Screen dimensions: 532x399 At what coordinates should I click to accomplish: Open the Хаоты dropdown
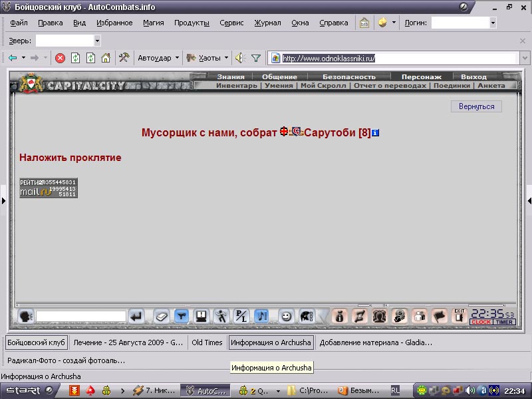tap(226, 58)
